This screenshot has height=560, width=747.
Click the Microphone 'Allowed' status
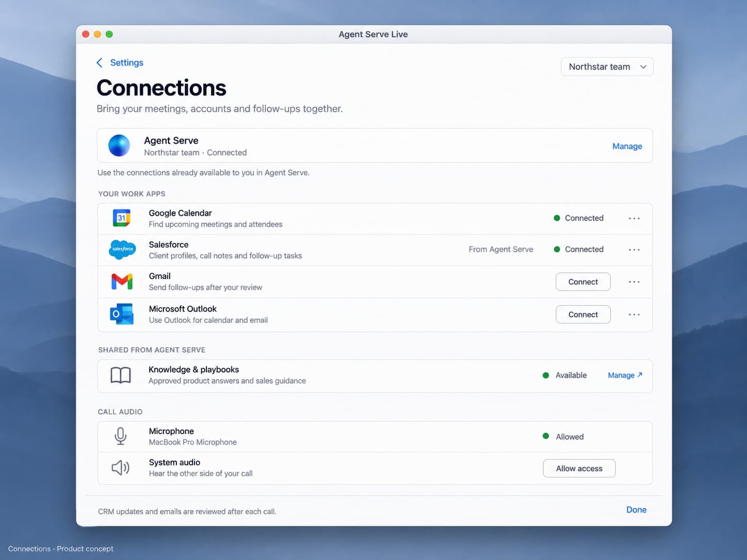(563, 437)
